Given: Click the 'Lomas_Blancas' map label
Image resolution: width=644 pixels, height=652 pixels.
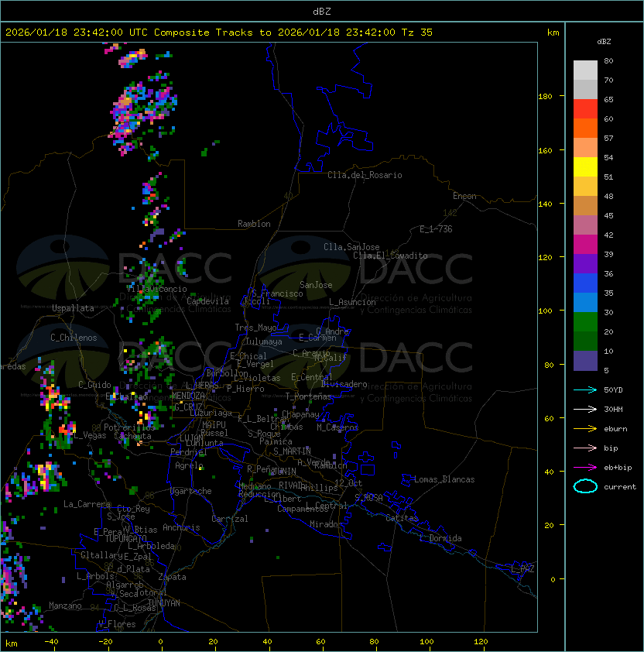Looking at the screenshot, I should [x=444, y=479].
